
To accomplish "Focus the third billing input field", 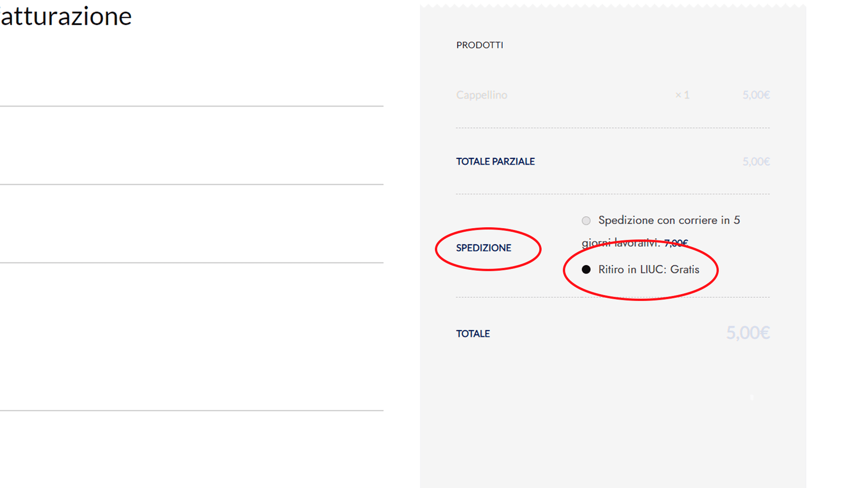I will click(192, 249).
